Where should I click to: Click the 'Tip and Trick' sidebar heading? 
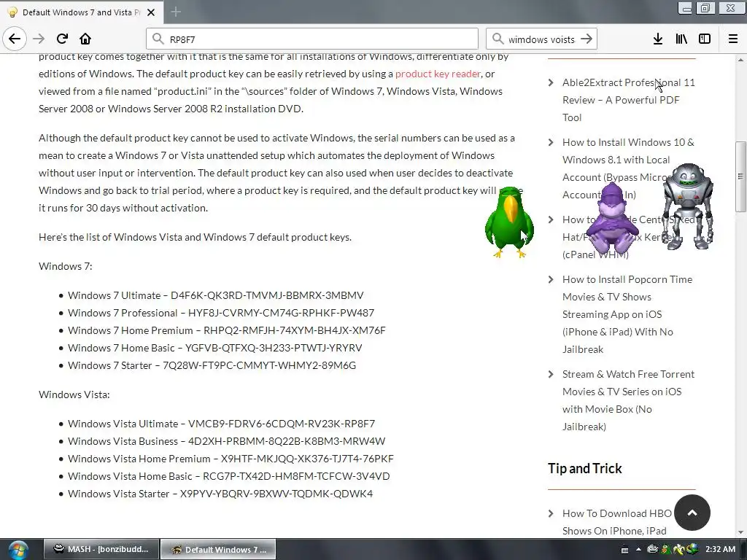(584, 469)
